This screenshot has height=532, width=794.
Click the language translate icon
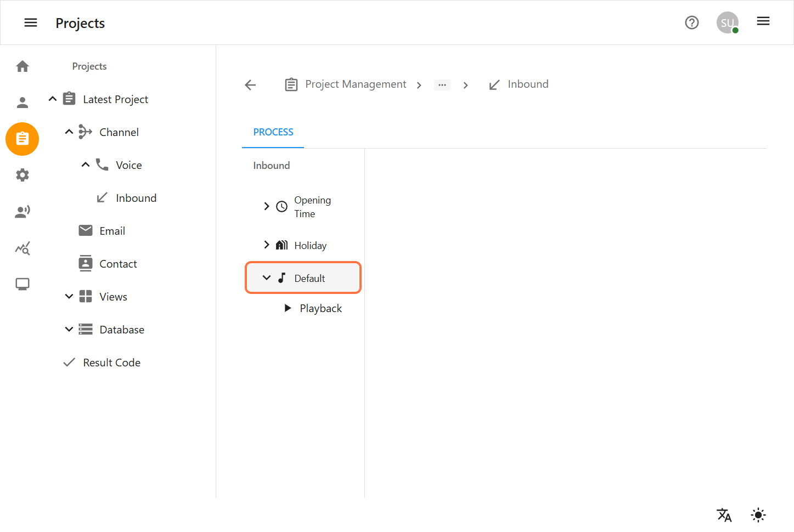point(724,515)
